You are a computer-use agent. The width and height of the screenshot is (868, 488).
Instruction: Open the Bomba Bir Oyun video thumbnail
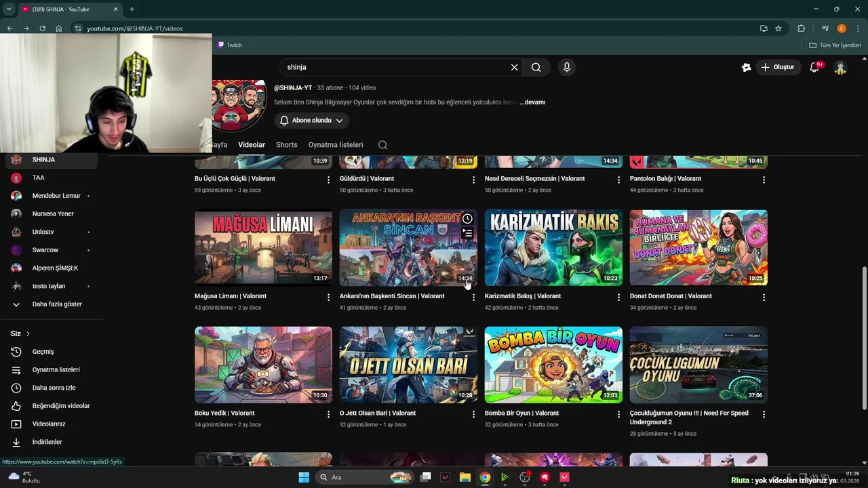(553, 365)
